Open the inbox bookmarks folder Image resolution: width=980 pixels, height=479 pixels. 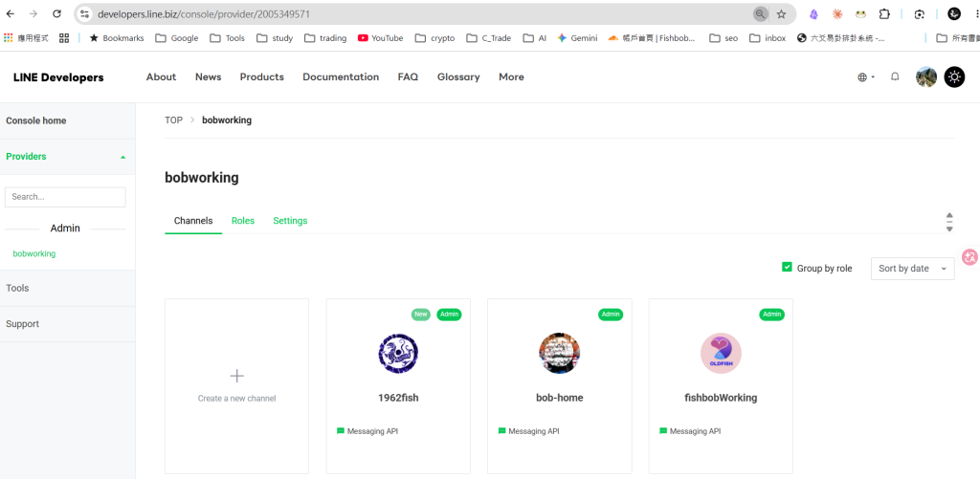[769, 38]
